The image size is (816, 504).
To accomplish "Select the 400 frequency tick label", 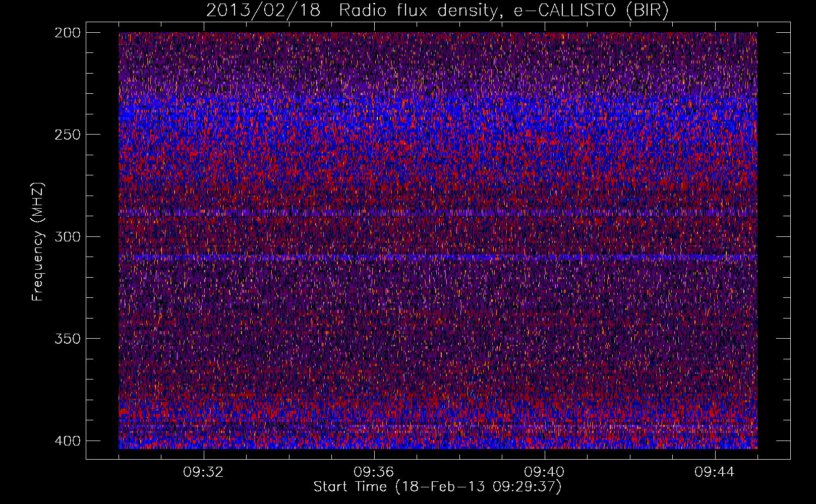I will pyautogui.click(x=67, y=440).
